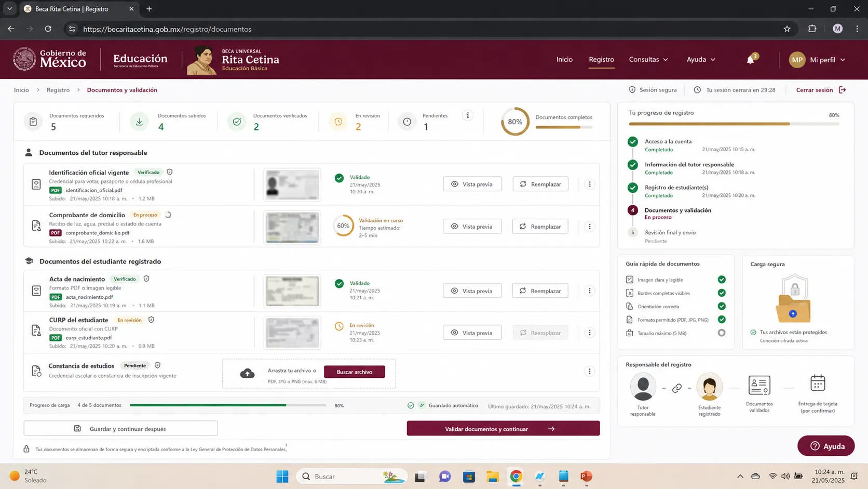This screenshot has width=868, height=489.
Task: Open more options for Acta de nacimiento
Action: pos(589,291)
